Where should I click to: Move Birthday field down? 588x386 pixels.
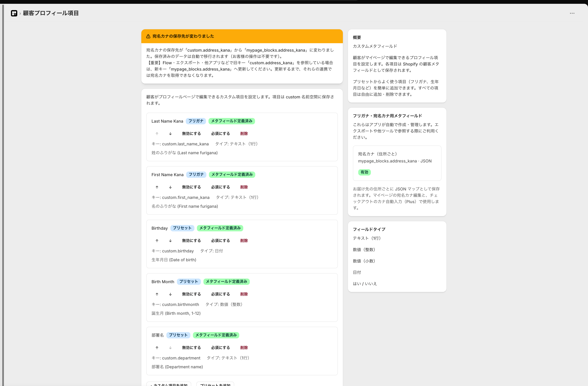pos(170,241)
